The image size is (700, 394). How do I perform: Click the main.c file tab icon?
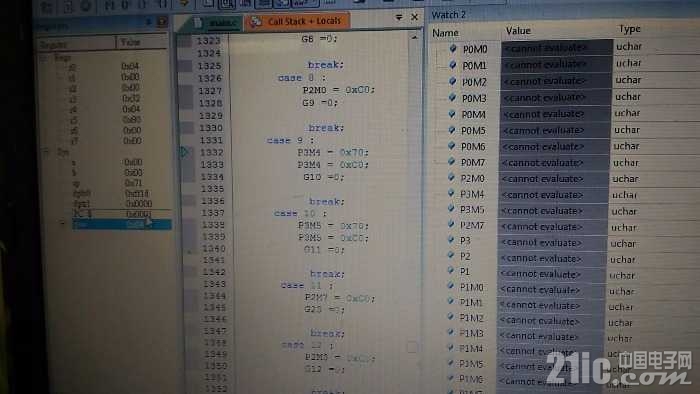coord(198,22)
